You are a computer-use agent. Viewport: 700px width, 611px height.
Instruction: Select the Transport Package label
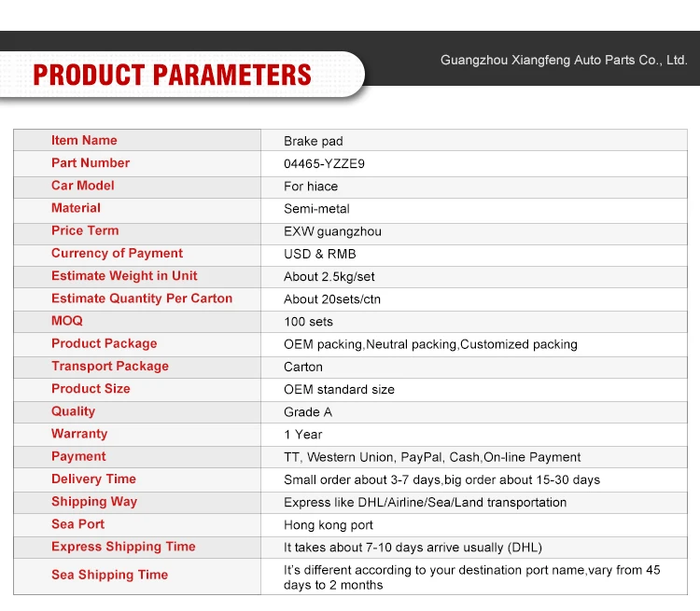[110, 367]
